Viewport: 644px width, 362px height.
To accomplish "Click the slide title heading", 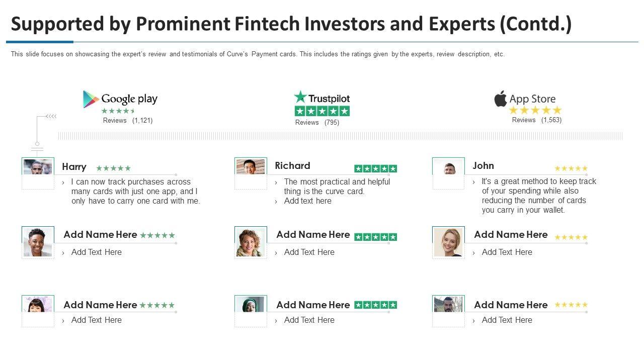I will (x=291, y=24).
